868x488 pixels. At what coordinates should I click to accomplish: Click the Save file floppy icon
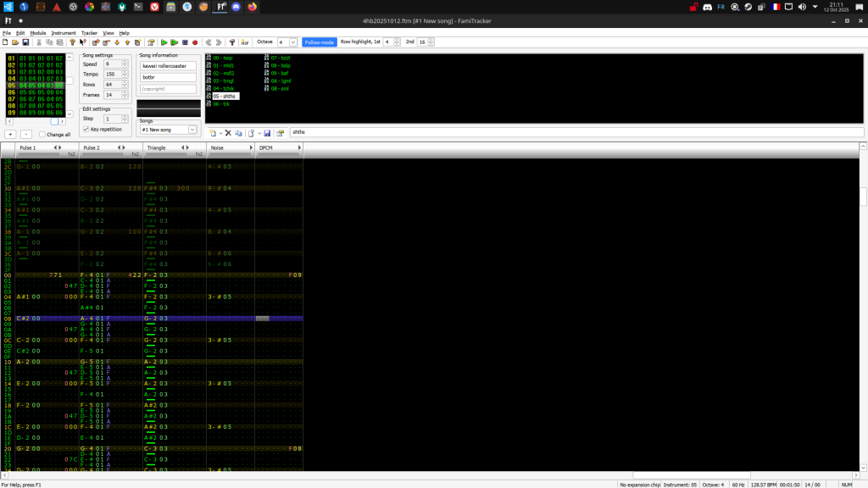pyautogui.click(x=25, y=42)
